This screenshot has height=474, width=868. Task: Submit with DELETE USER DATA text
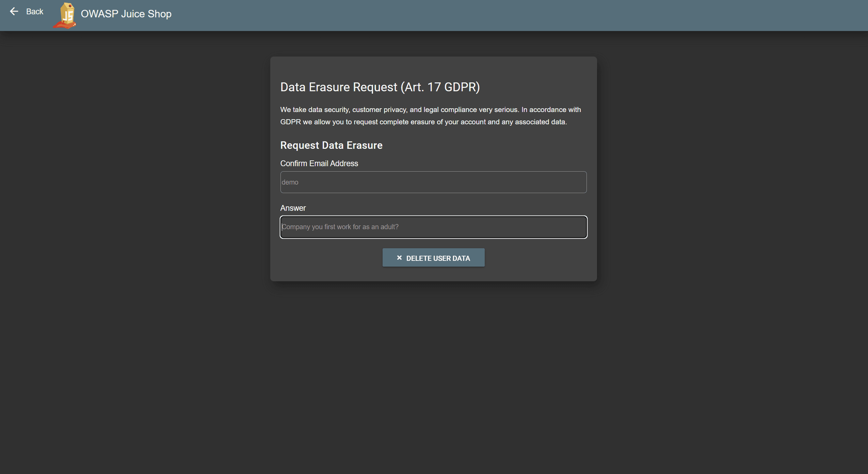(438, 258)
